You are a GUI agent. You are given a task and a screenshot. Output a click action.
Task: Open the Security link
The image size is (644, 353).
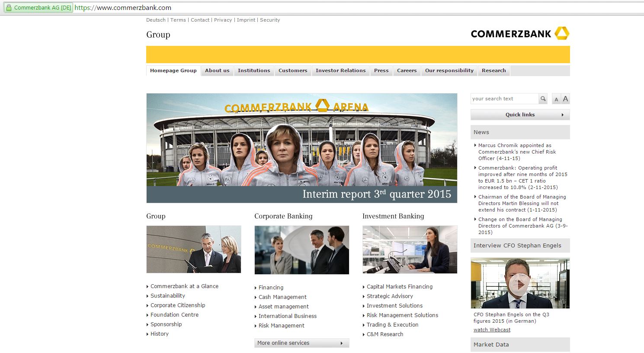pyautogui.click(x=270, y=20)
